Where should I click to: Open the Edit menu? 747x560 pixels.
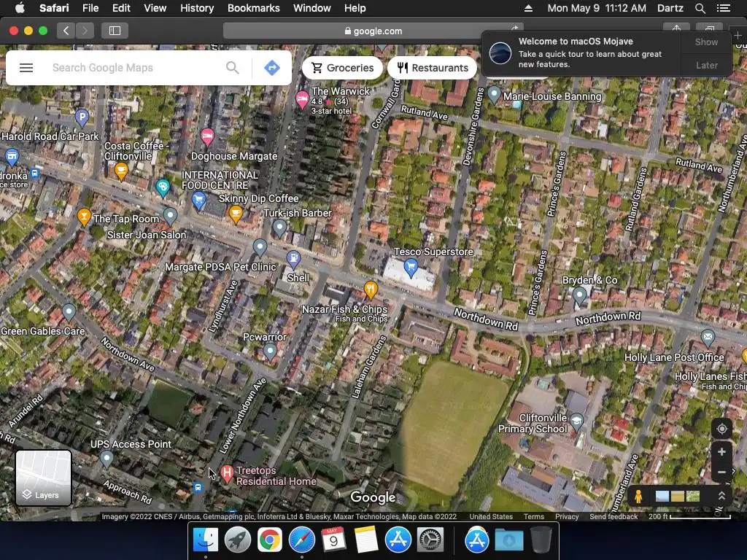[x=121, y=8]
